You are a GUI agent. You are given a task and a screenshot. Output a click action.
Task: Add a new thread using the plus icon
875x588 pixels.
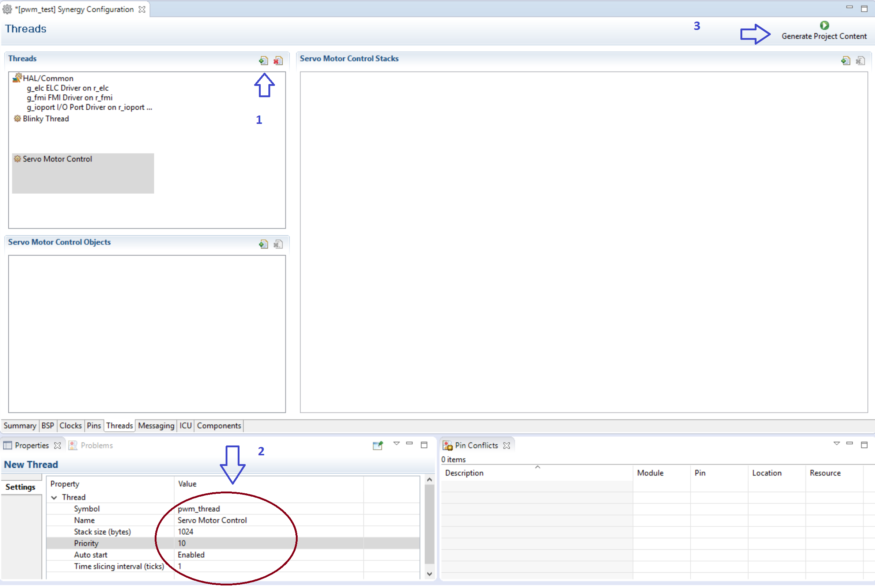pyautogui.click(x=264, y=60)
